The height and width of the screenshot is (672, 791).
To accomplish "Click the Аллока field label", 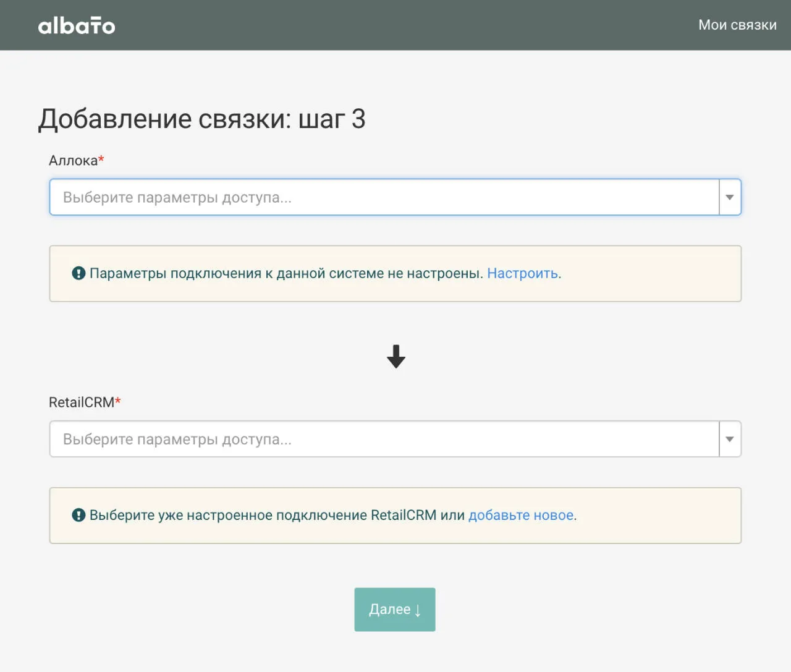I will (x=76, y=161).
